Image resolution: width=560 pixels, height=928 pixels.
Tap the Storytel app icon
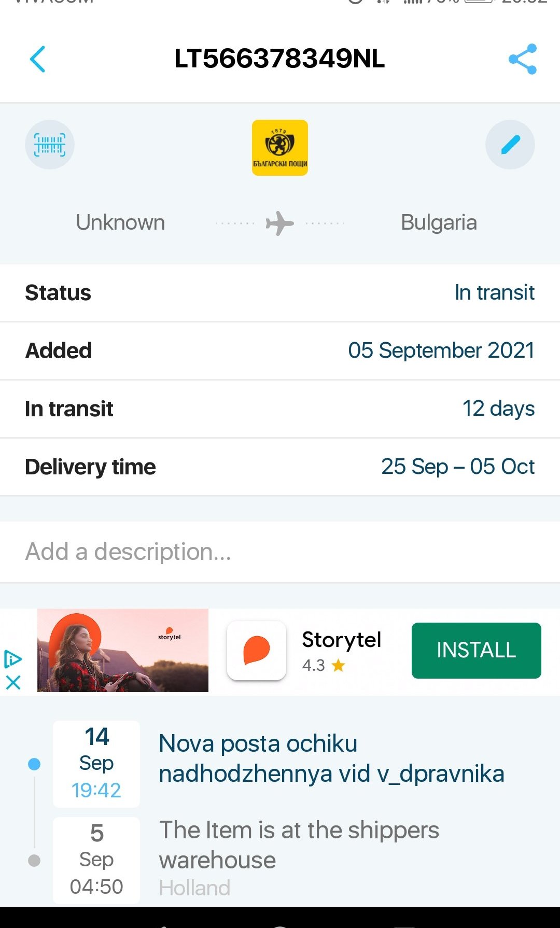(x=257, y=651)
